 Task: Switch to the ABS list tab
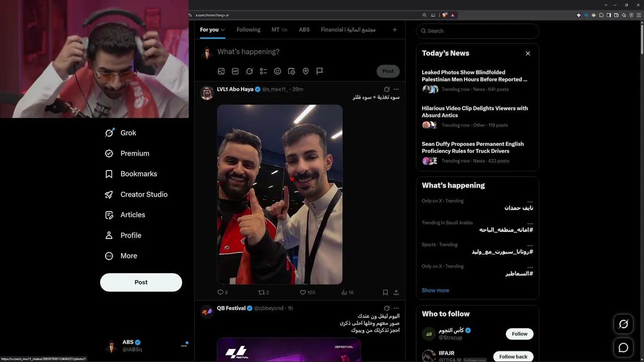(x=304, y=30)
